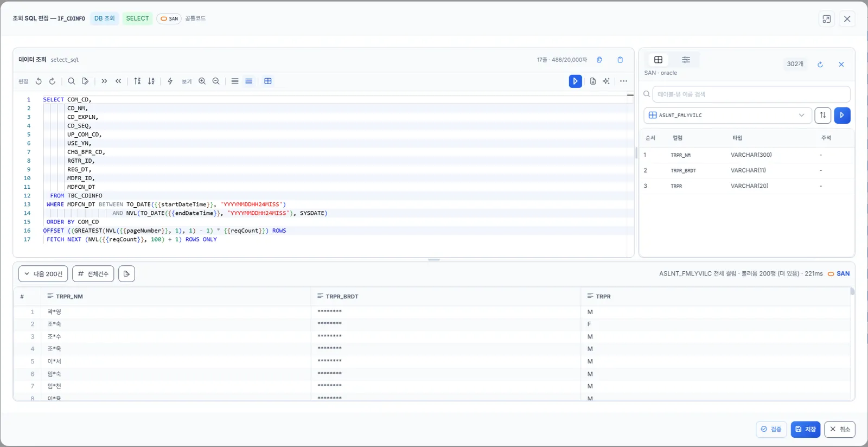Select the wide line spacing icon
This screenshot has height=447, width=868.
click(x=249, y=81)
